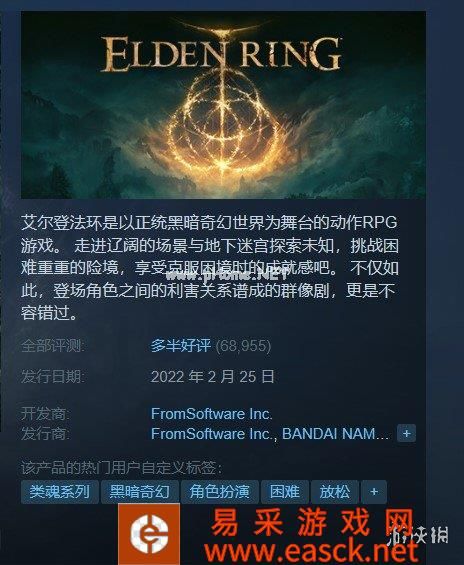
Task: Select the 放松 tag
Action: [x=335, y=491]
